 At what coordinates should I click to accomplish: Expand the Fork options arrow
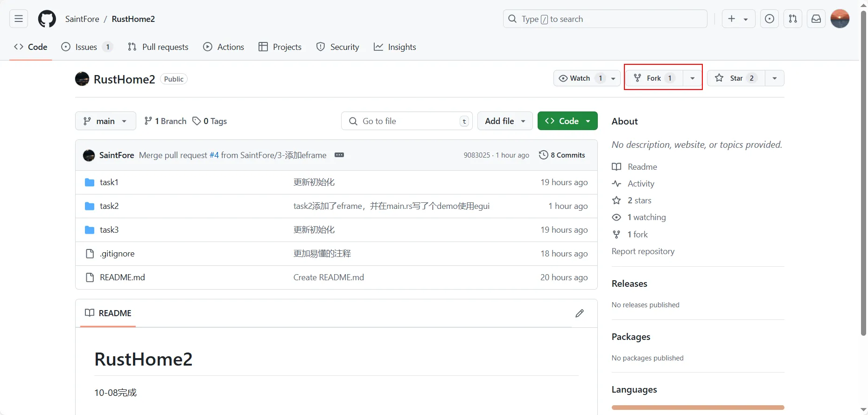pos(693,78)
